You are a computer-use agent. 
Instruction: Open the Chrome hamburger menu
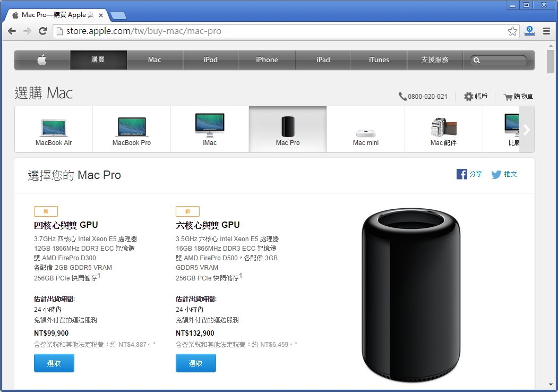pos(547,31)
